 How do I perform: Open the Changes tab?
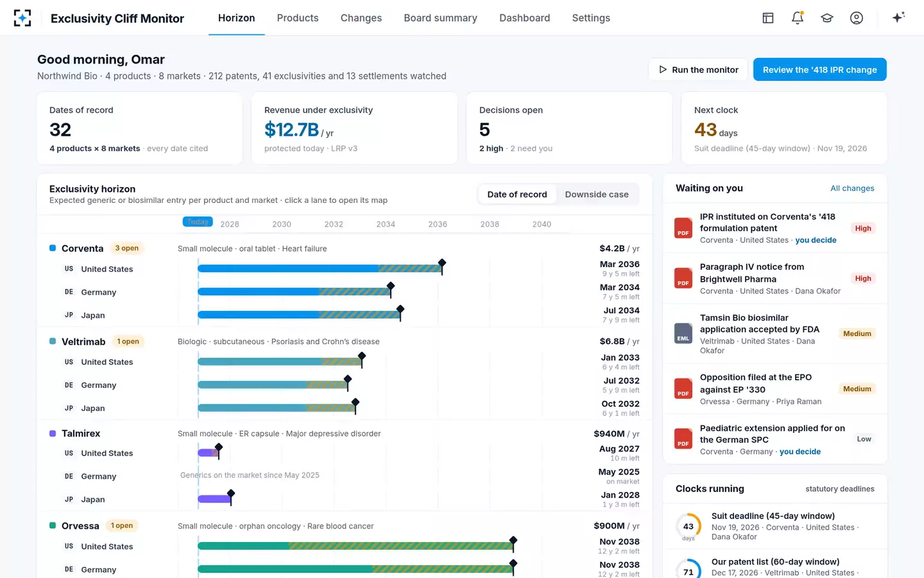coord(361,18)
